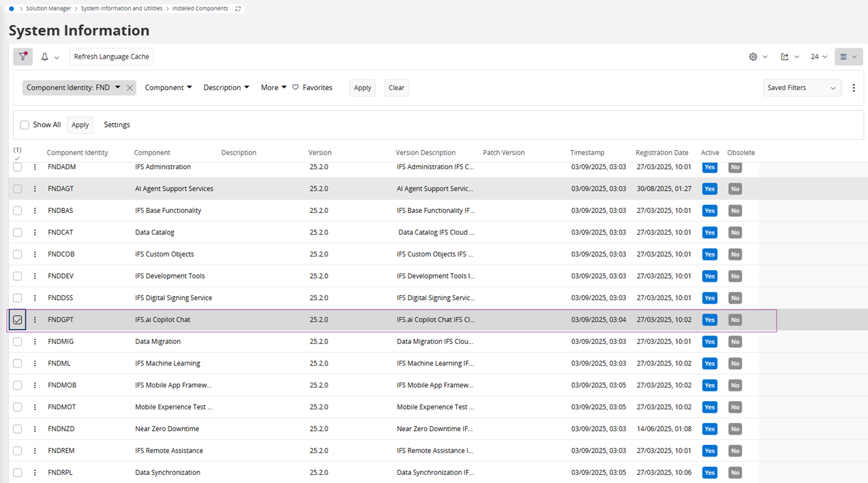Remove the Component Identity FND filter
The width and height of the screenshot is (868, 483).
tap(130, 88)
